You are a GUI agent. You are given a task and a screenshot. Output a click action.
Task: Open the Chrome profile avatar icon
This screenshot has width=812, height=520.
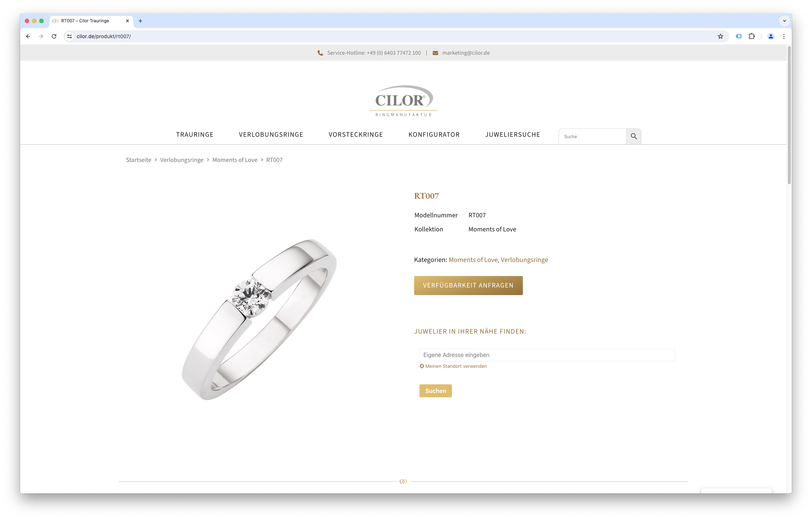[771, 36]
